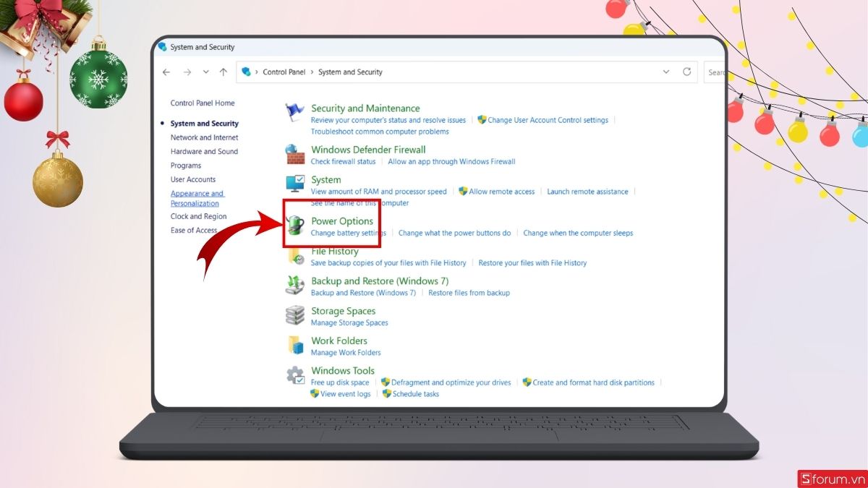Click the Search Control Panel field
This screenshot has width=868, height=488.
click(715, 72)
